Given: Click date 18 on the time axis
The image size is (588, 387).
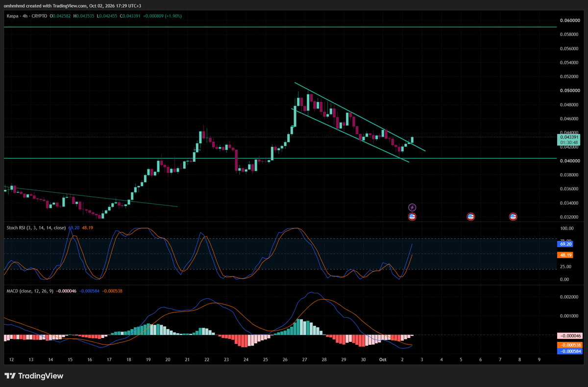Looking at the screenshot, I should click(x=128, y=360).
